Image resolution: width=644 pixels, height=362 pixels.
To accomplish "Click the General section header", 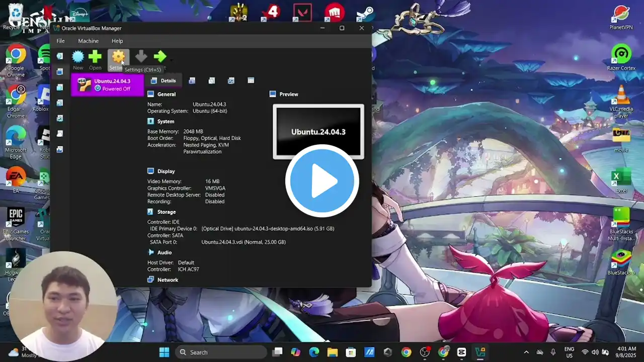I will click(166, 94).
